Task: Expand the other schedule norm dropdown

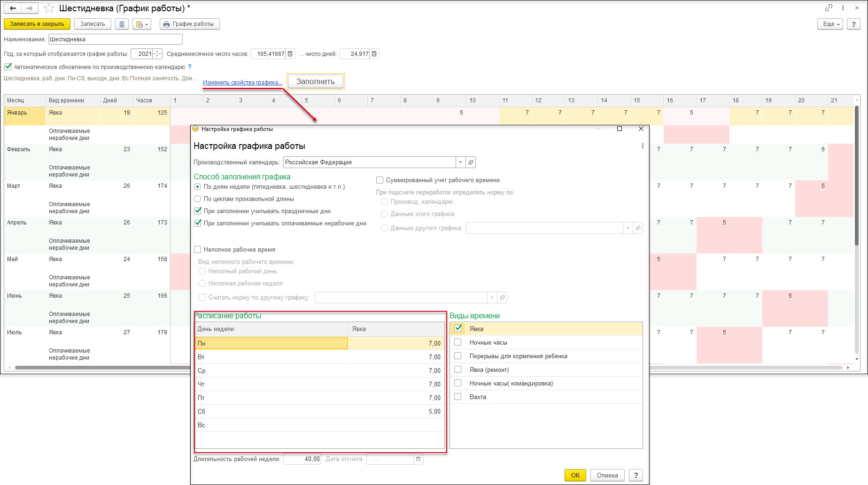Action: 492,298
